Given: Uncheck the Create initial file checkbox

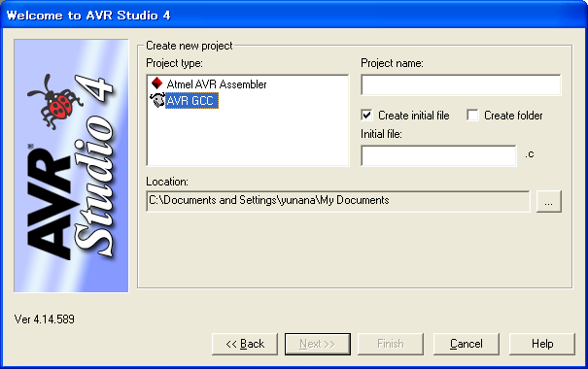Looking at the screenshot, I should point(366,115).
